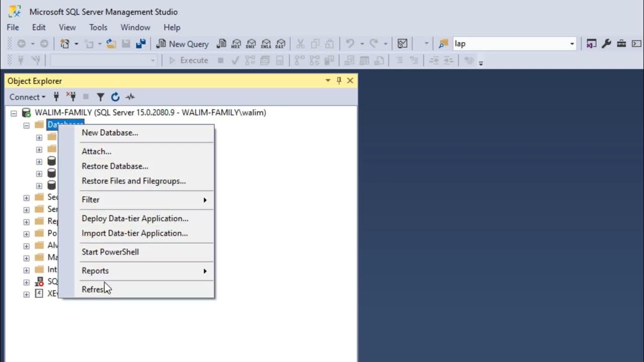This screenshot has width=644, height=362.
Task: Start an Analysis Services DMX query
Action: [x=251, y=44]
